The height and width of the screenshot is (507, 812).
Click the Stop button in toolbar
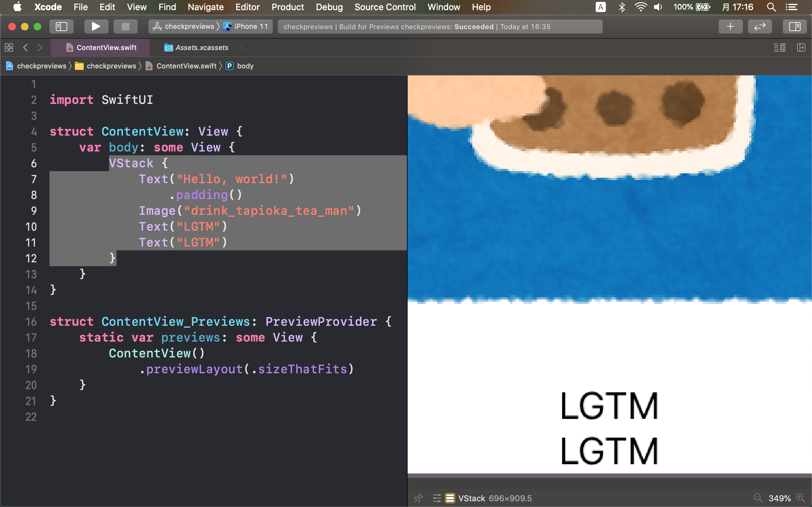tap(125, 27)
